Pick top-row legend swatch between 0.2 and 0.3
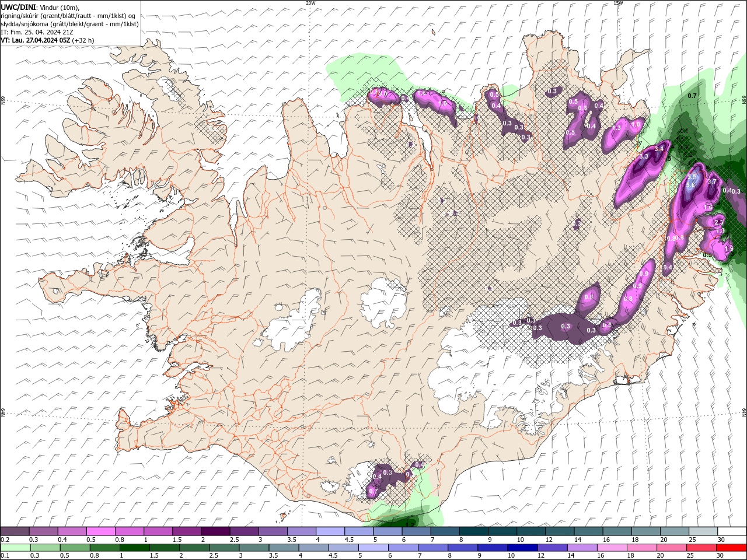 (x=15, y=531)
